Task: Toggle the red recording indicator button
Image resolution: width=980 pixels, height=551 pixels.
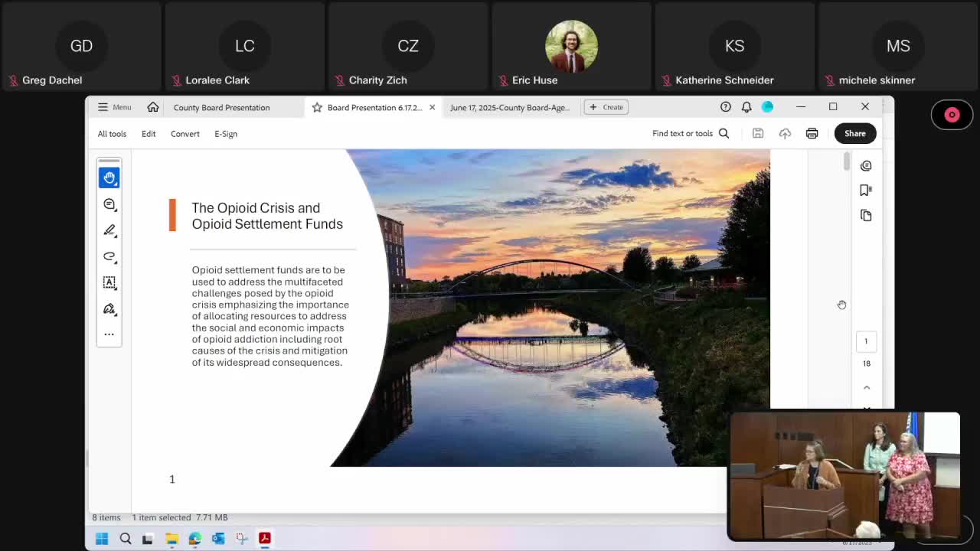Action: 952,115
